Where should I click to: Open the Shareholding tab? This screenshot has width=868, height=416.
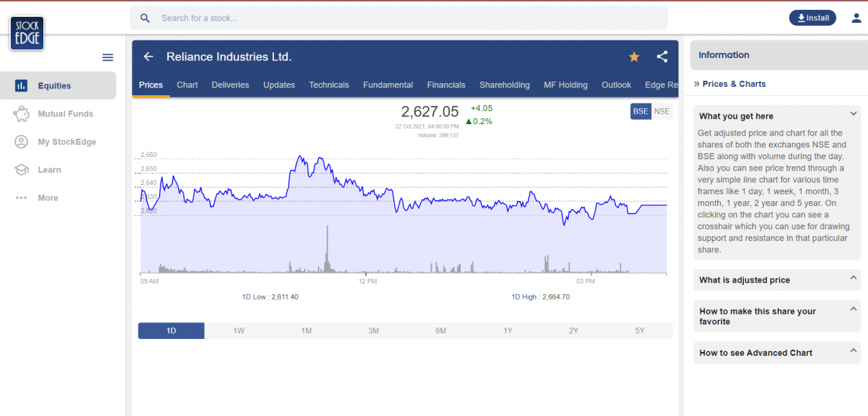point(504,85)
